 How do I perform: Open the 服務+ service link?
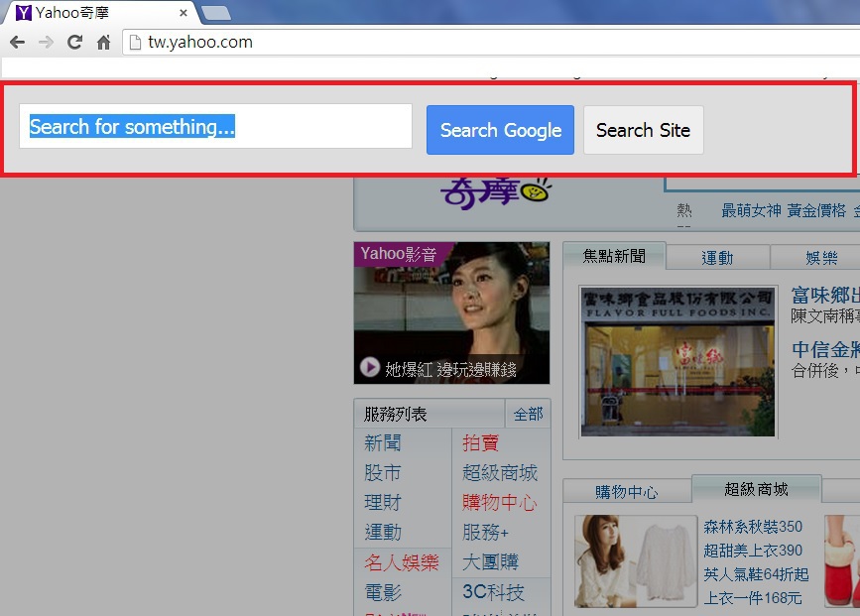tap(485, 532)
